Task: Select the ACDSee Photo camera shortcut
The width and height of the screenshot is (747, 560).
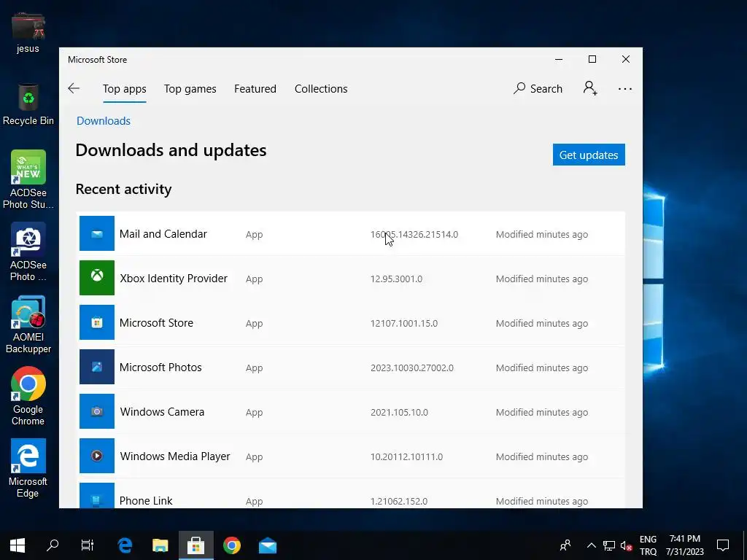Action: point(28,252)
